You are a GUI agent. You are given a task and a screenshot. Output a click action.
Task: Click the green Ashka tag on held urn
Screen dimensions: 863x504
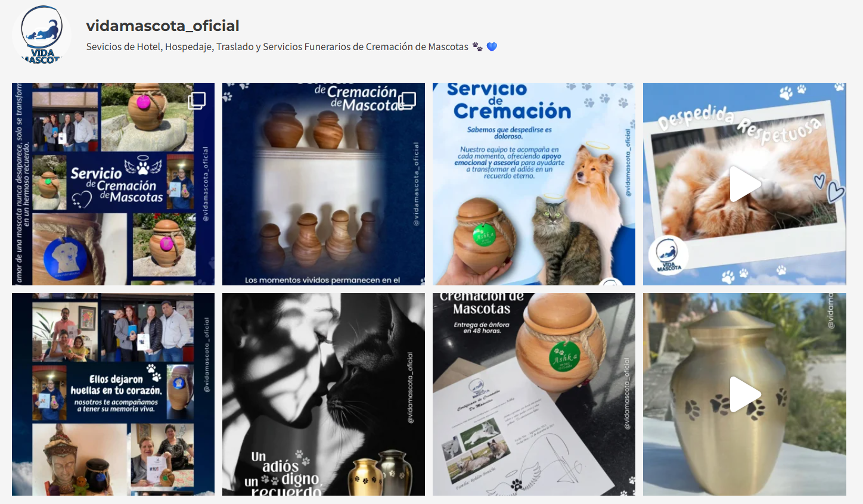[485, 235]
